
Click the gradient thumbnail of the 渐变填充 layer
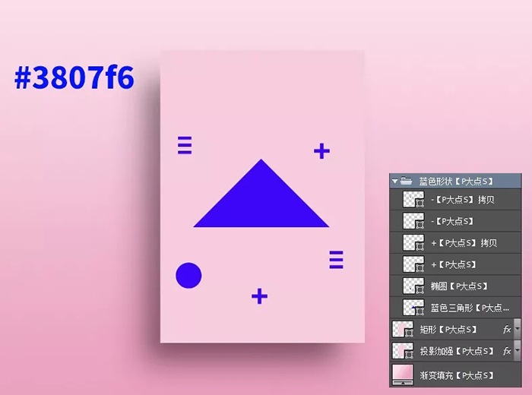pos(403,374)
